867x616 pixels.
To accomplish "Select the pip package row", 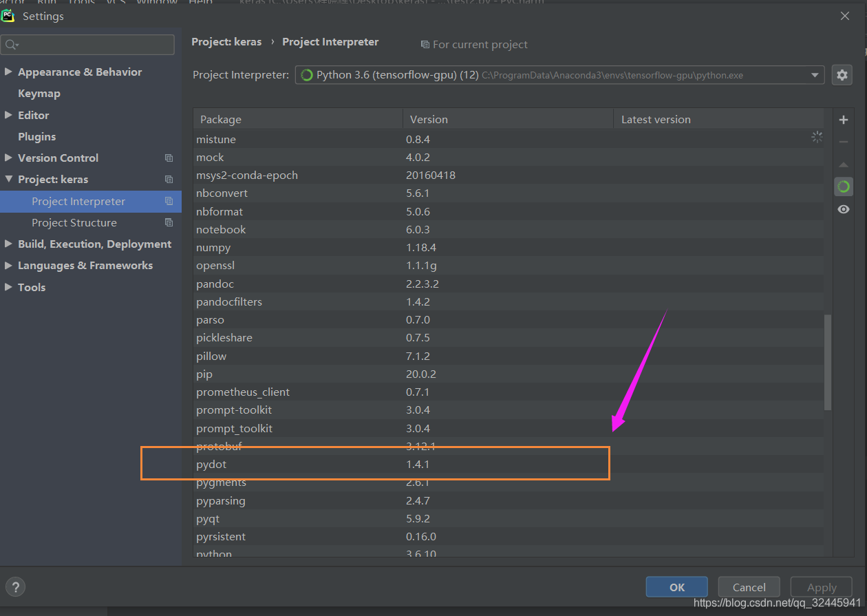I will coord(509,374).
